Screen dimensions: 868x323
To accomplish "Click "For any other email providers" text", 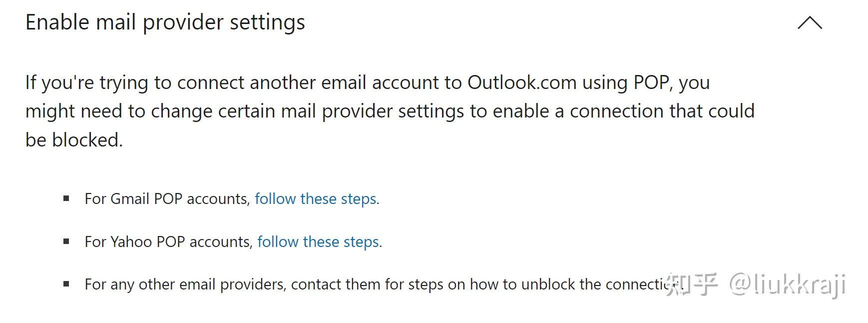I will tap(185, 284).
